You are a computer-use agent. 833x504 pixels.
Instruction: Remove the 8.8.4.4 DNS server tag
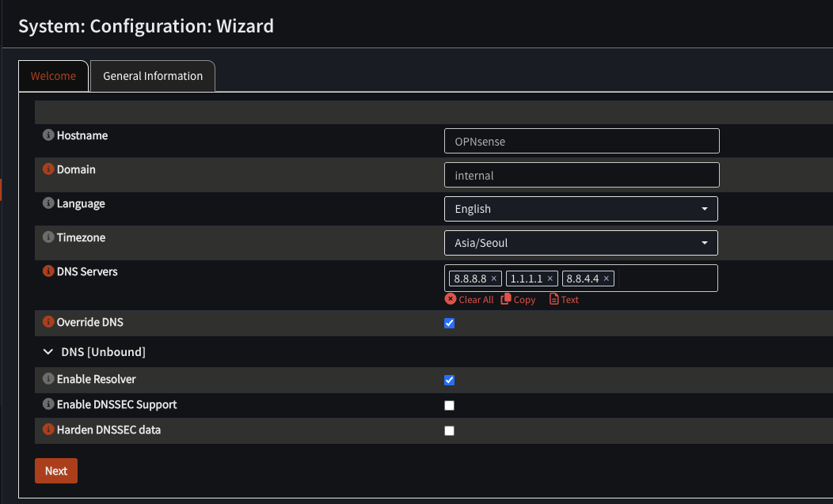pos(607,279)
